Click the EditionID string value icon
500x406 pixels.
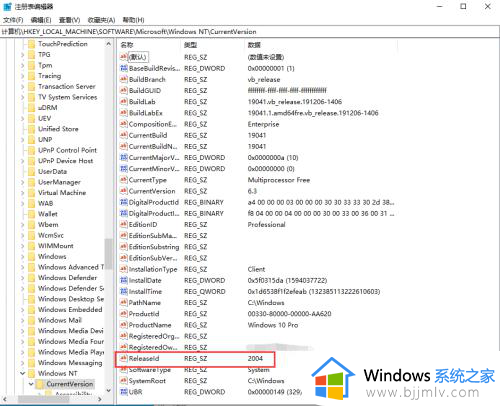[x=124, y=224]
